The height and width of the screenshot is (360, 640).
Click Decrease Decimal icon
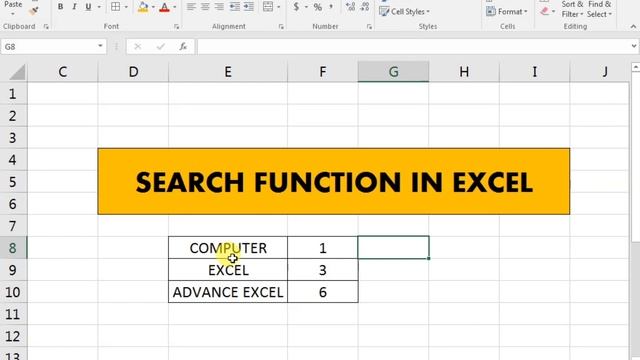(x=365, y=7)
